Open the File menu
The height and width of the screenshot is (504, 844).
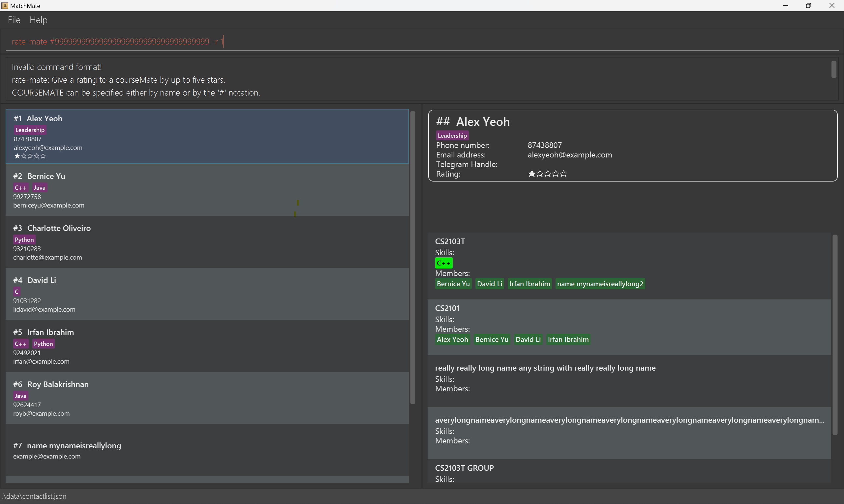[x=14, y=20]
